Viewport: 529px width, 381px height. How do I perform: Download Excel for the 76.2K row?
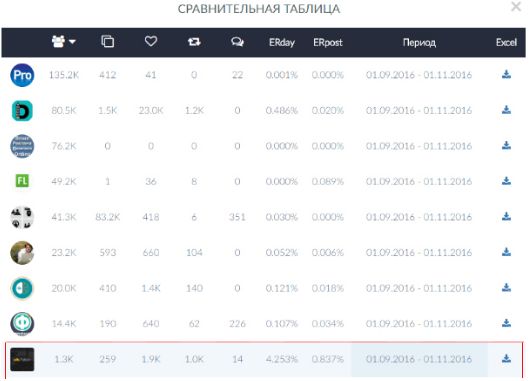point(506,145)
